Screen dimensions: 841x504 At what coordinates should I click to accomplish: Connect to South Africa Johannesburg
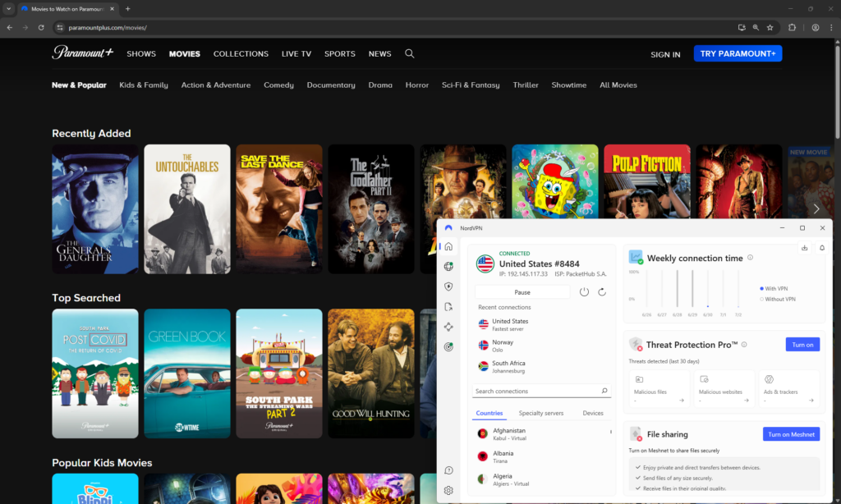tap(541, 366)
